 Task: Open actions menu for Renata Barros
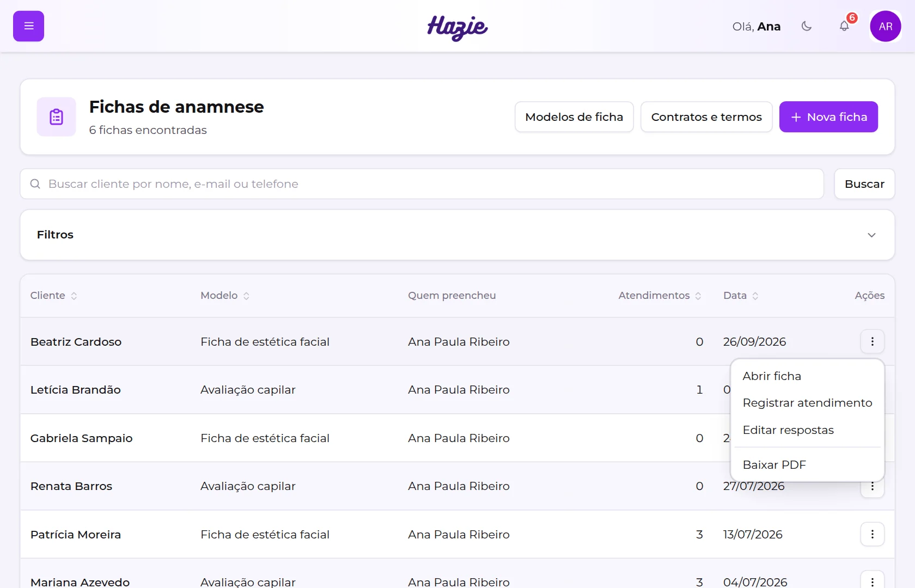pos(872,488)
